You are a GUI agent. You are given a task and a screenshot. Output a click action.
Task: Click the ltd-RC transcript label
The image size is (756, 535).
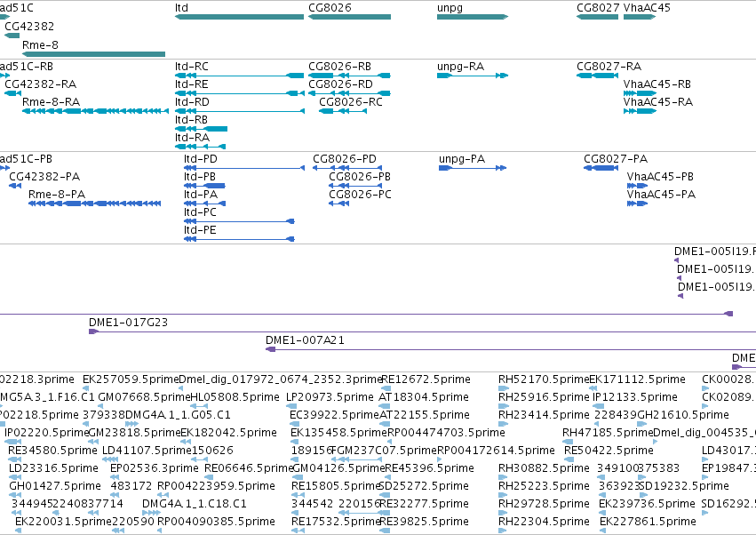(x=192, y=66)
